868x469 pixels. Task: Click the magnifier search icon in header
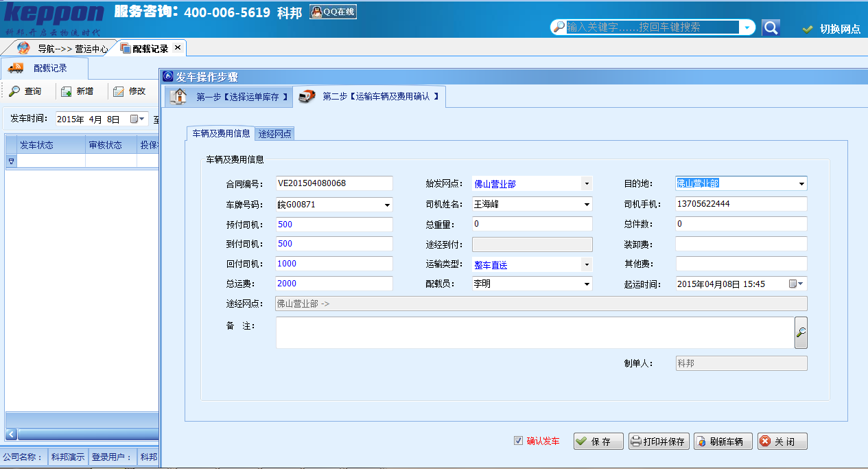(771, 27)
